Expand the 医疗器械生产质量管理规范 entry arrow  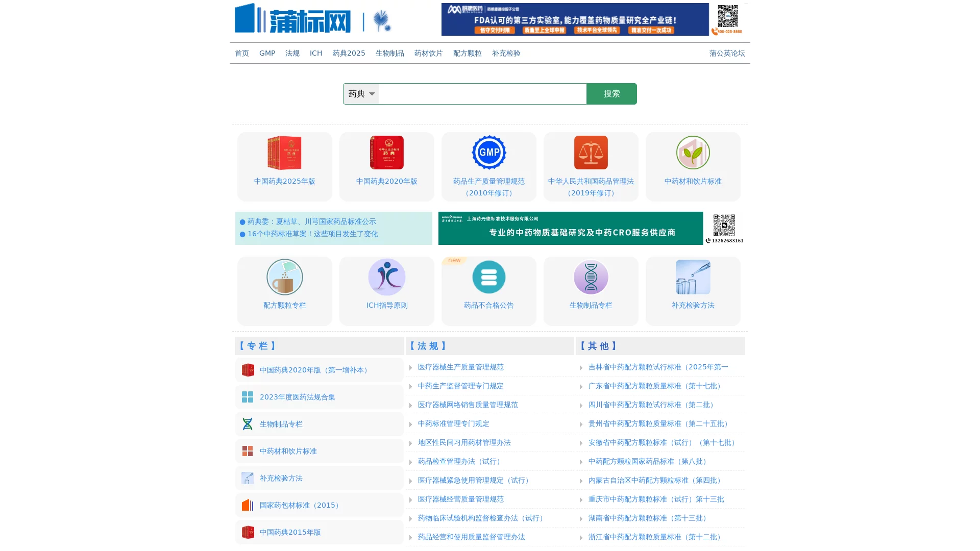(411, 367)
